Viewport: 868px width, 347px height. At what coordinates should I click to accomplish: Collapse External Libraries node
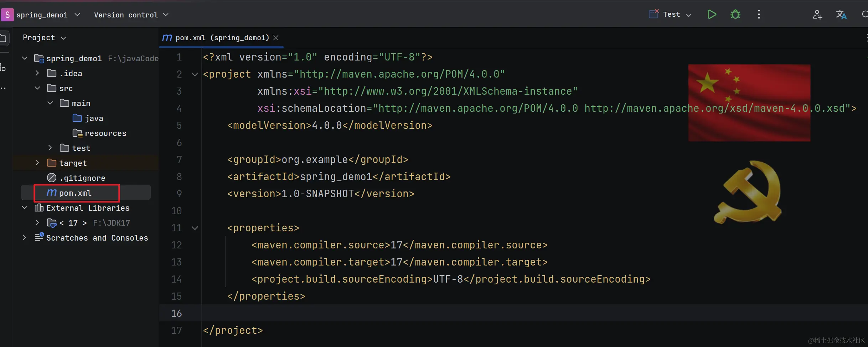(x=25, y=207)
